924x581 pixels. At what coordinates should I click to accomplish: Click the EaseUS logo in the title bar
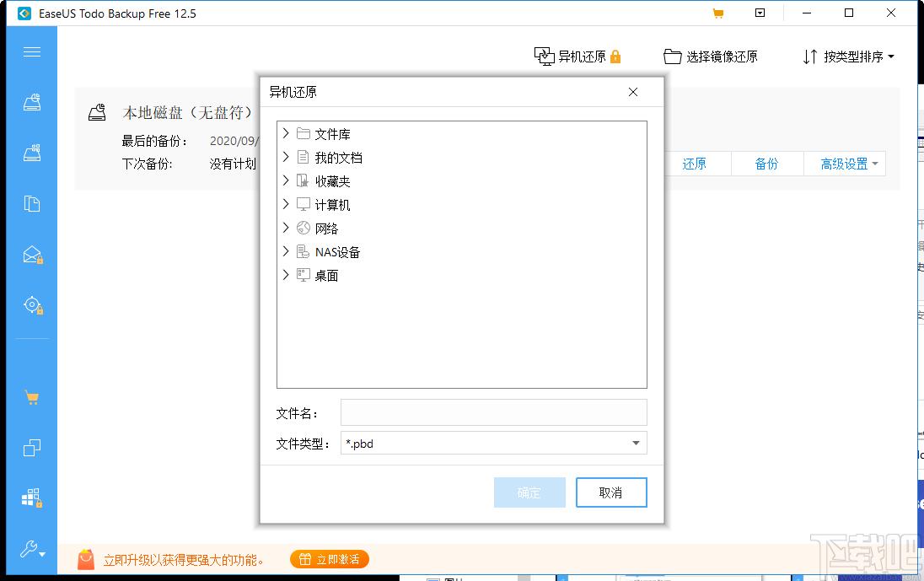point(24,13)
